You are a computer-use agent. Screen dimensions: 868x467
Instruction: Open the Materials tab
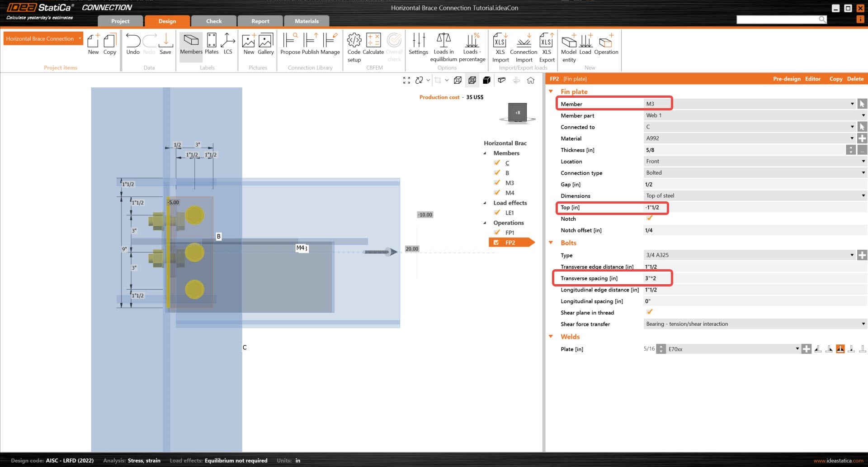[x=307, y=21]
